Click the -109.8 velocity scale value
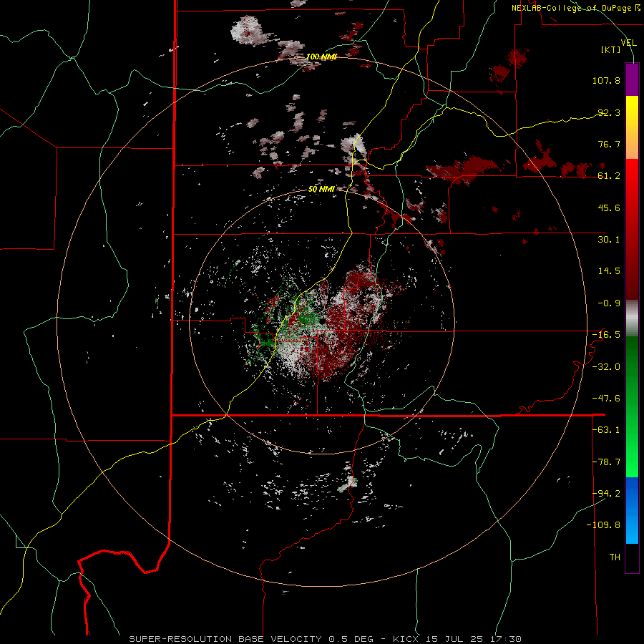This screenshot has width=644, height=644. [x=603, y=525]
